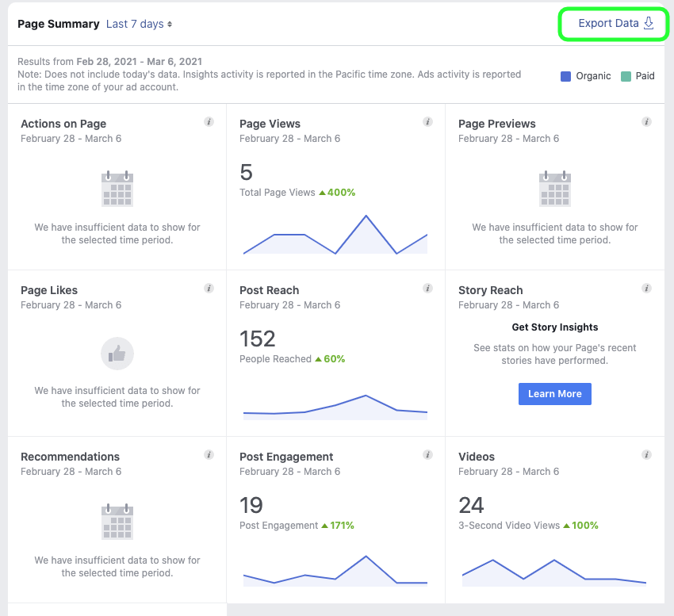Screen dimensions: 674x616
Task: Open the Page Previews info tooltip
Action: pos(647,122)
